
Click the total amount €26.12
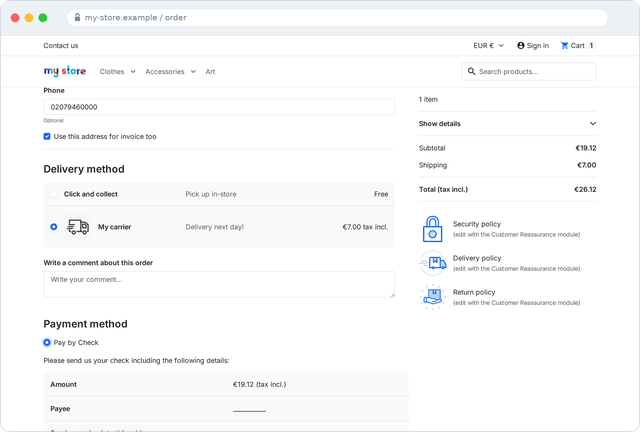tap(585, 189)
